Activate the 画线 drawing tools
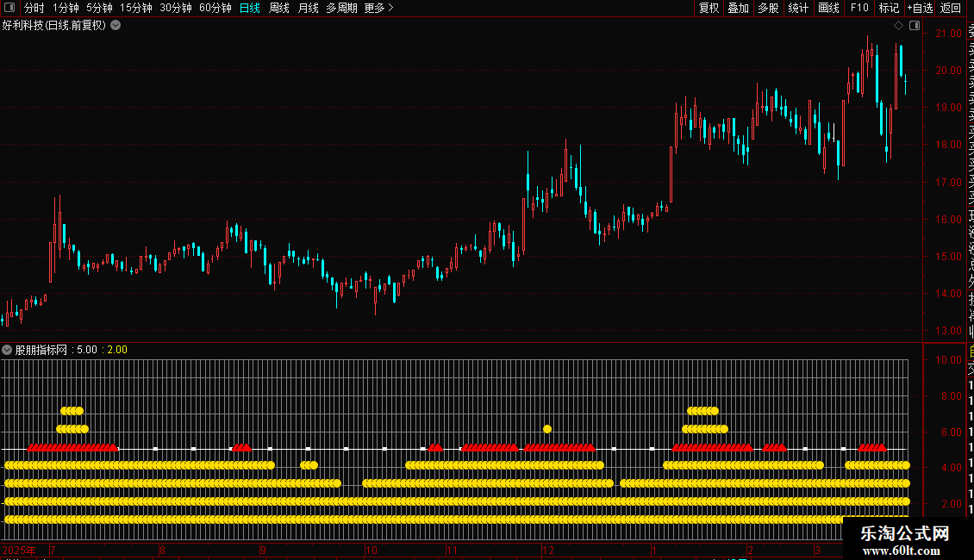Screen dimensions: 974x560 tap(828, 8)
